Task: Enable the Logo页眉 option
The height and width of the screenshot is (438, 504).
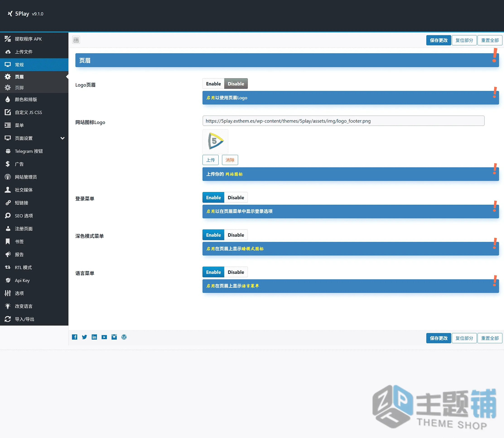Action: coord(213,84)
